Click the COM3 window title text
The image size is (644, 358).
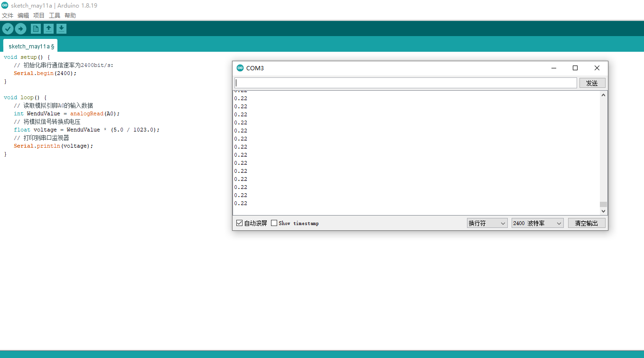click(x=255, y=68)
